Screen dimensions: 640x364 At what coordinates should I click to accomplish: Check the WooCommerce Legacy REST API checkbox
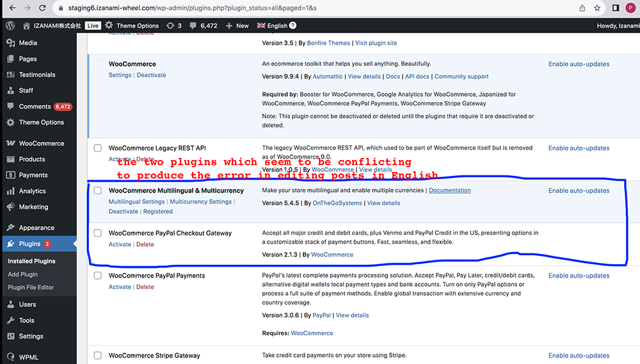click(97, 148)
